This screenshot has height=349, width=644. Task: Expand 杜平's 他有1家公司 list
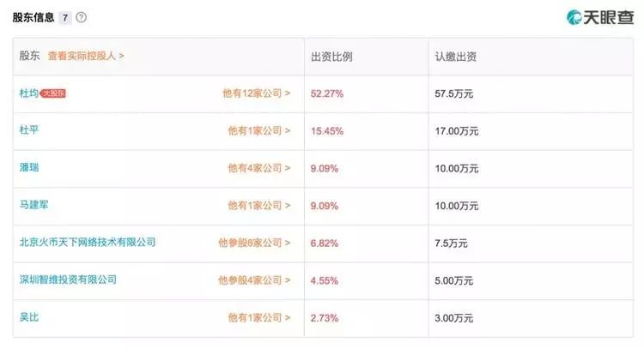(258, 131)
